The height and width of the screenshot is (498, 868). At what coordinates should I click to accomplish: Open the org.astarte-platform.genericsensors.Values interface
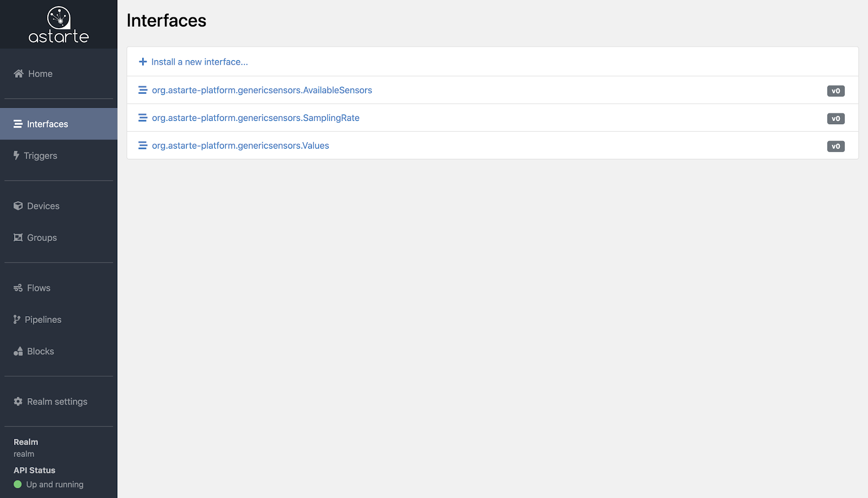coord(240,145)
